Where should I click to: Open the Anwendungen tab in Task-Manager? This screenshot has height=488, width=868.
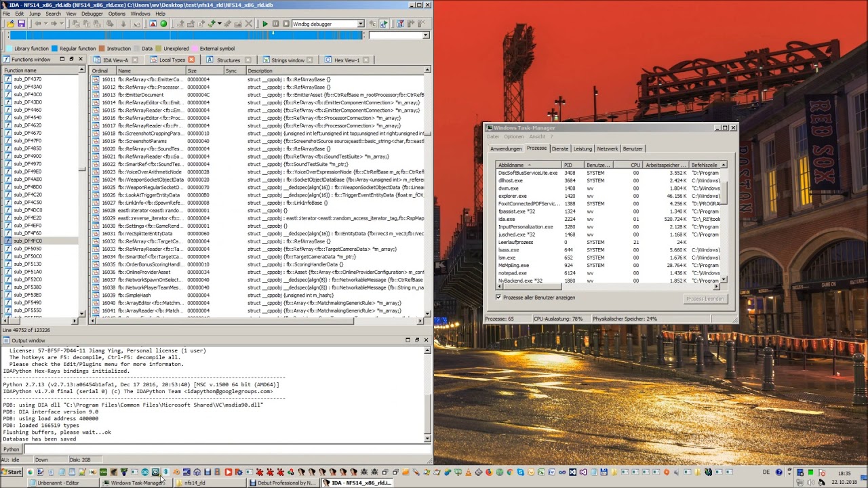506,148
